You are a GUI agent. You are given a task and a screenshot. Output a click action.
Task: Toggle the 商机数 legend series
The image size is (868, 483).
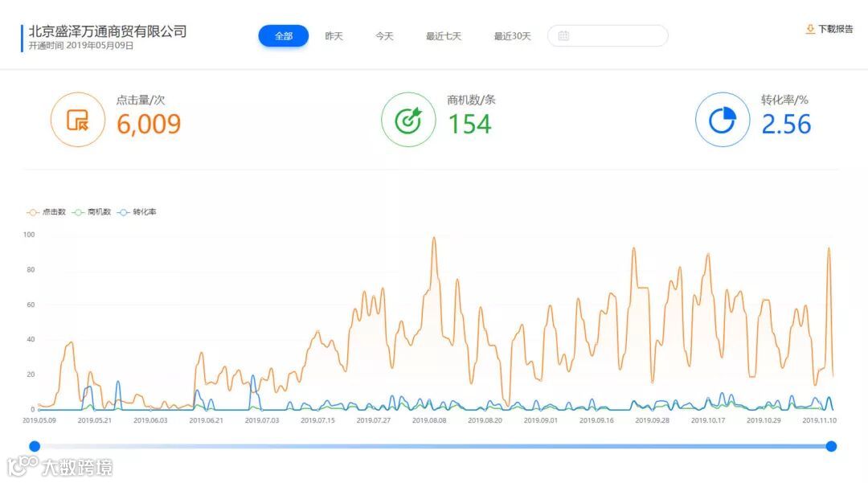click(x=92, y=212)
